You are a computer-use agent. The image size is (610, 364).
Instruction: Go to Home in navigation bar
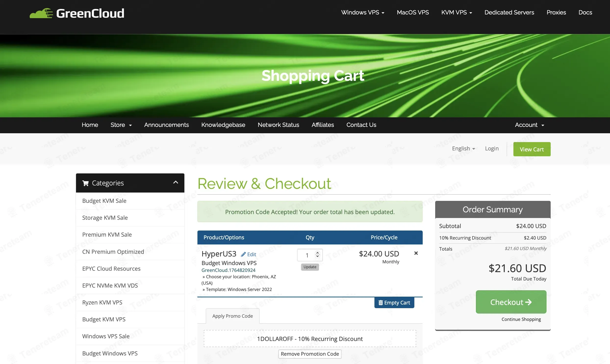point(90,125)
